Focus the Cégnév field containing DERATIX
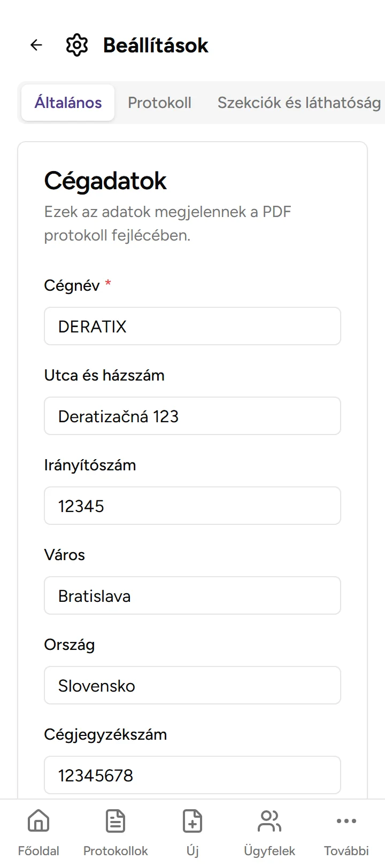 pyautogui.click(x=192, y=326)
